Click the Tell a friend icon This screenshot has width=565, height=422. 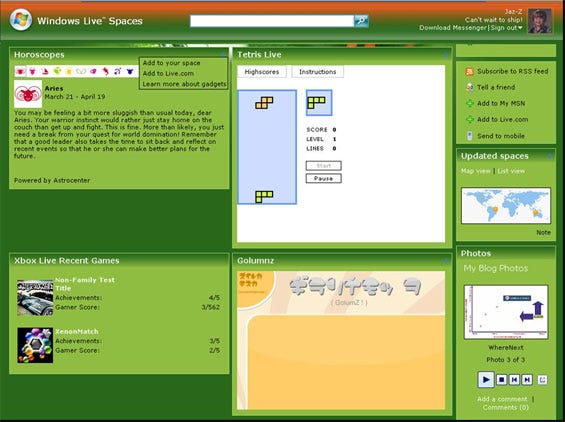click(470, 87)
